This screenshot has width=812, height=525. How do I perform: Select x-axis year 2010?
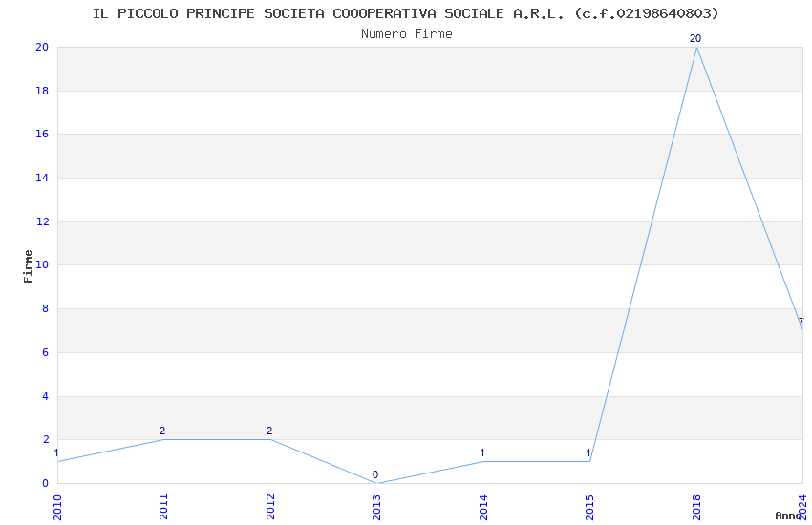tap(57, 508)
